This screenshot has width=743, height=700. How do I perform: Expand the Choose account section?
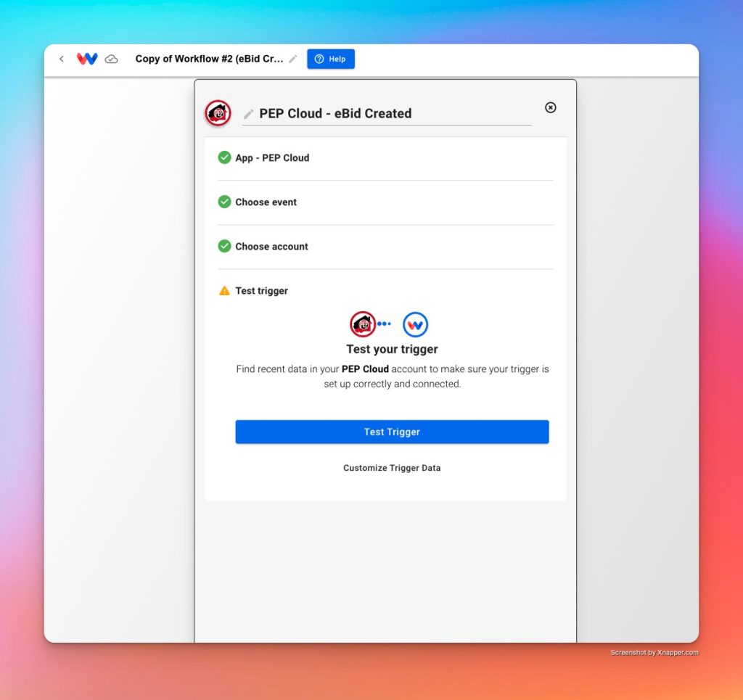[385, 247]
